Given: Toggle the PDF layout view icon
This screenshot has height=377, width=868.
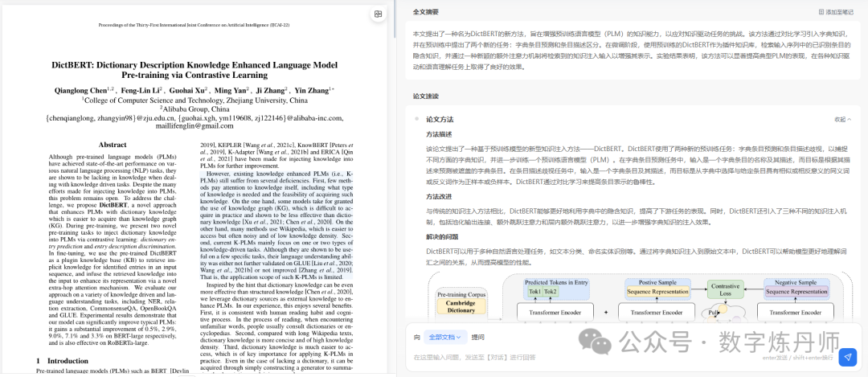Looking at the screenshot, I should click(378, 14).
